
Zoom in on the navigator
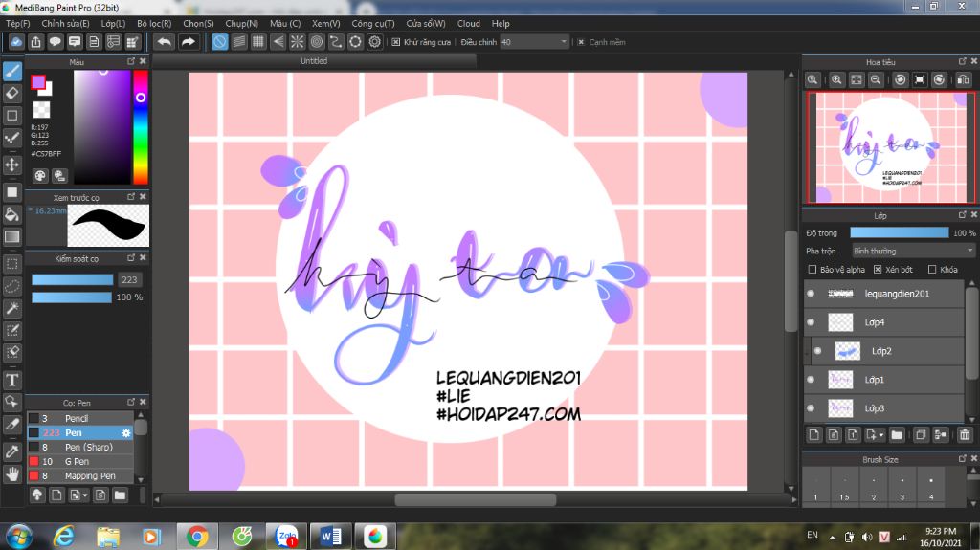coord(836,79)
